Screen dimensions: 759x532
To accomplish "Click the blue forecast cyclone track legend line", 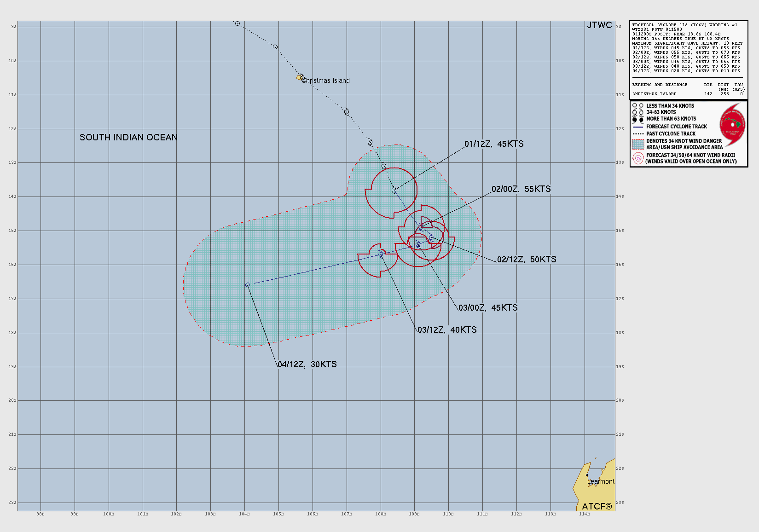I will 637,127.
